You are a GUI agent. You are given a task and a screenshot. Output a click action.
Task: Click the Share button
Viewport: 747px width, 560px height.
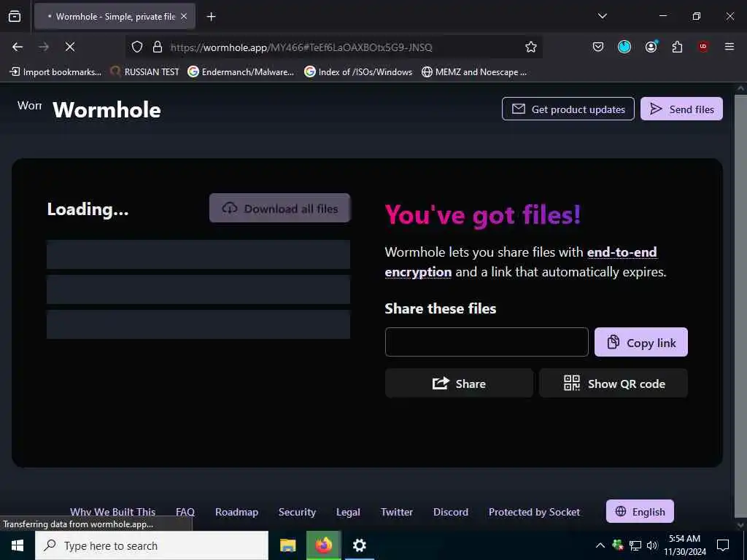459,384
